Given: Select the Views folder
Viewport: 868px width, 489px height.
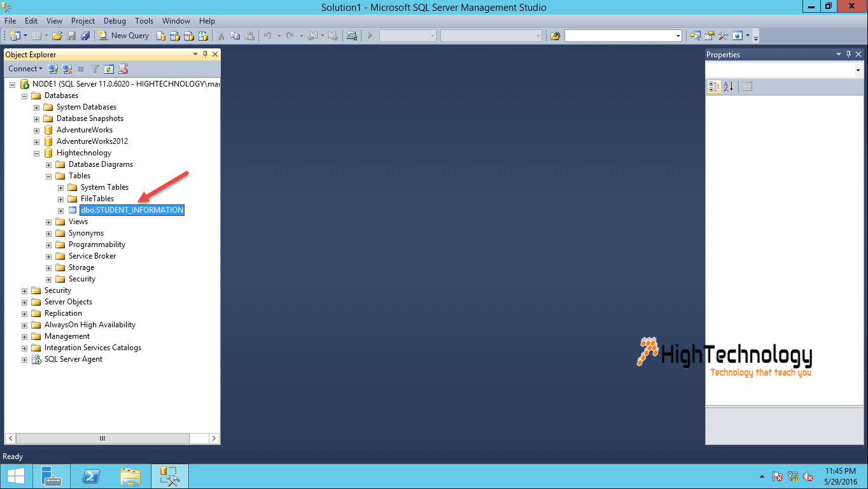Looking at the screenshot, I should point(78,222).
